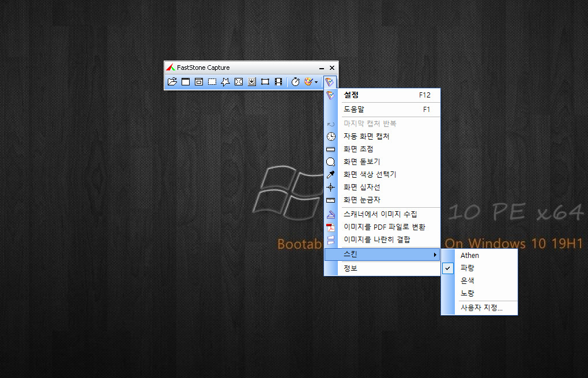Capture full screen icon
The image size is (588, 378).
click(x=239, y=82)
